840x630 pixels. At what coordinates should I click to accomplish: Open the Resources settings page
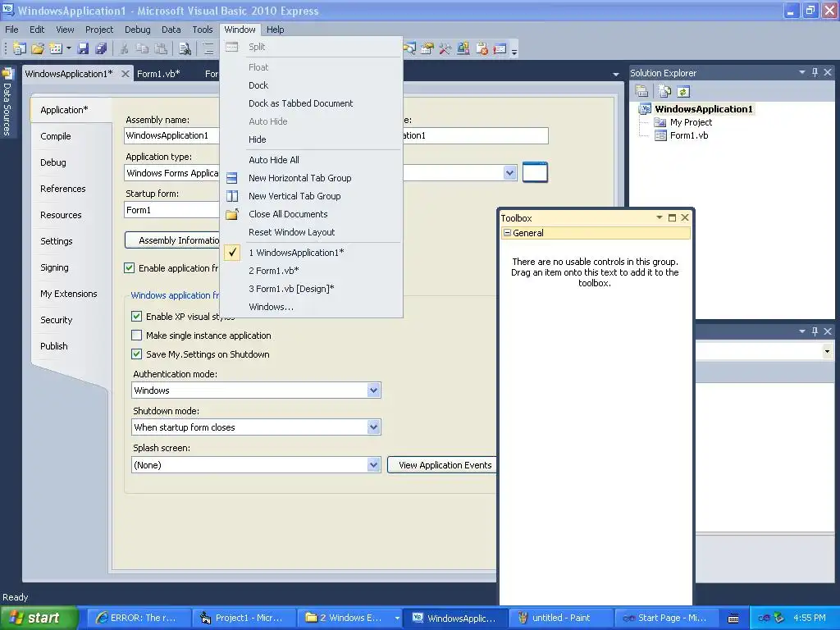61,215
